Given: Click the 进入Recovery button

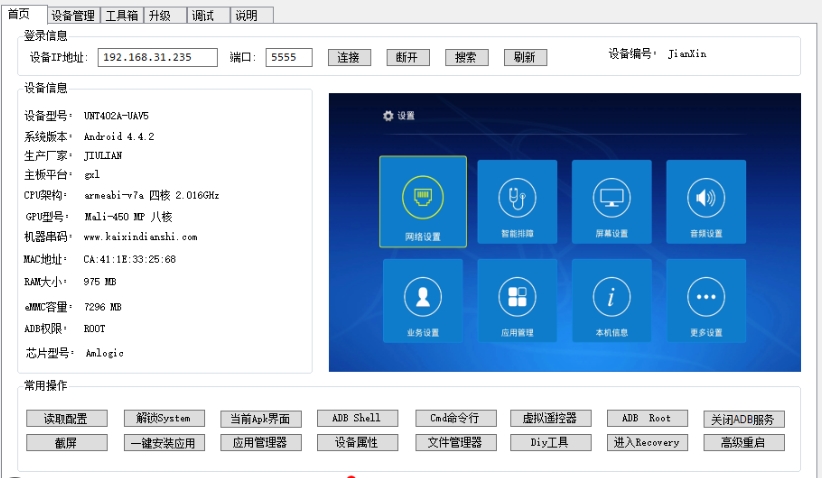Looking at the screenshot, I should pyautogui.click(x=647, y=443).
